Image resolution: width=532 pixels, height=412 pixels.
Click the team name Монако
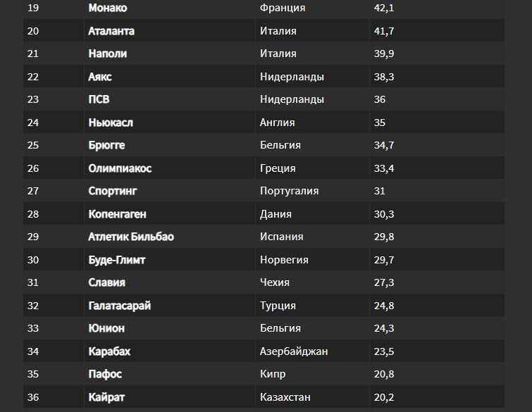click(x=108, y=8)
